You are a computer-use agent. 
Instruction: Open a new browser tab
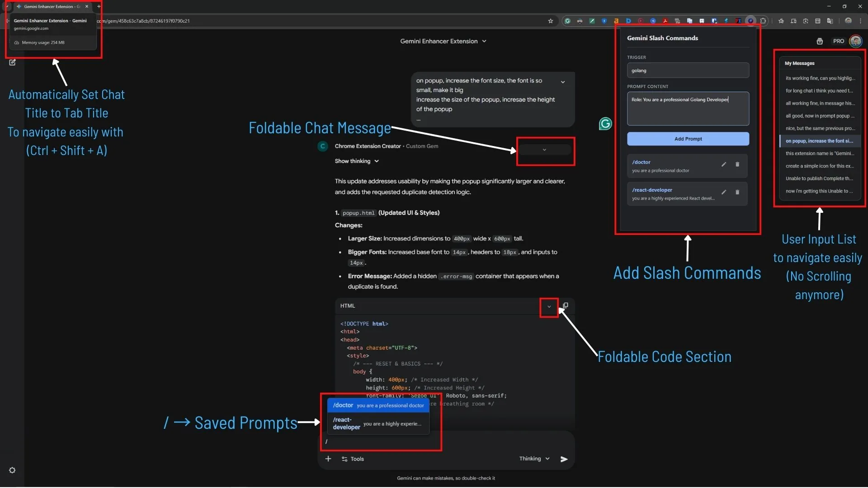tap(99, 6)
